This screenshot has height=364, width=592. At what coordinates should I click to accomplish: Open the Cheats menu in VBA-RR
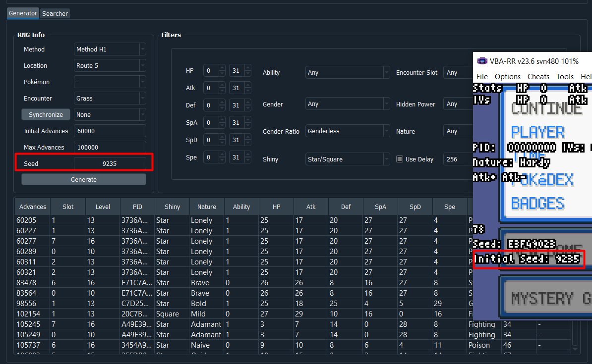pos(538,77)
